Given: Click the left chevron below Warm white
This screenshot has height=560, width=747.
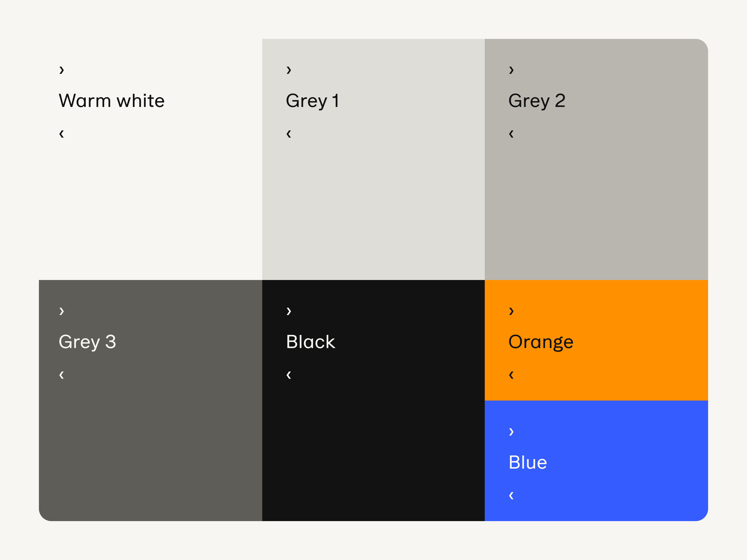Looking at the screenshot, I should point(61,134).
